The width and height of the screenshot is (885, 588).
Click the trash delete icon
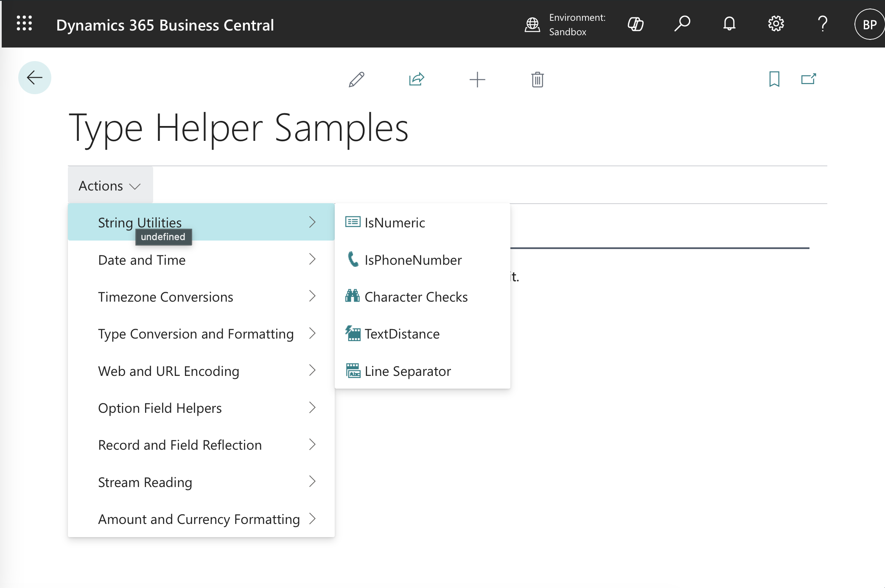coord(537,79)
